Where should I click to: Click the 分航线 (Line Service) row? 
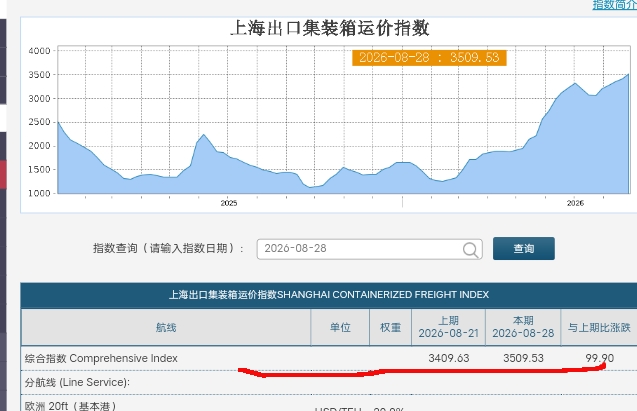pyautogui.click(x=329, y=383)
